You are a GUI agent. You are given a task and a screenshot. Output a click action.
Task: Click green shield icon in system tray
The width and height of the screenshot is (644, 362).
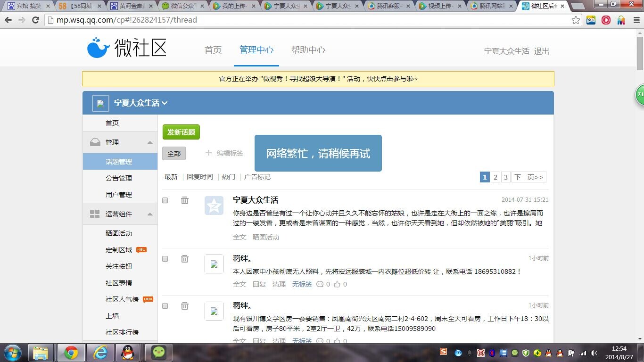[526, 353]
